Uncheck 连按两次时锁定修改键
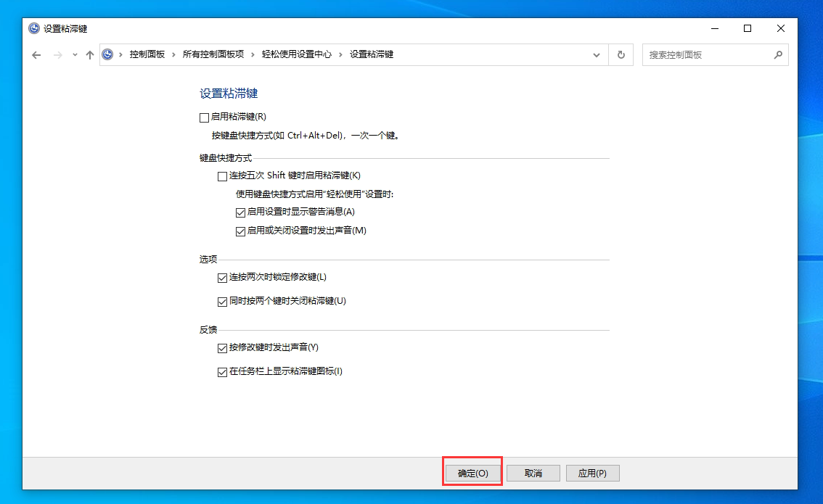The width and height of the screenshot is (823, 504). [x=222, y=277]
